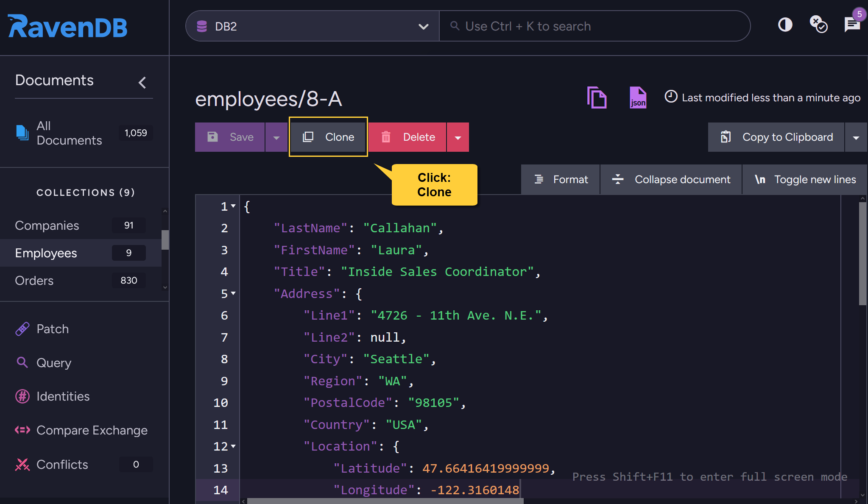Click the Delete trash can icon
This screenshot has height=504, width=868.
pyautogui.click(x=386, y=137)
